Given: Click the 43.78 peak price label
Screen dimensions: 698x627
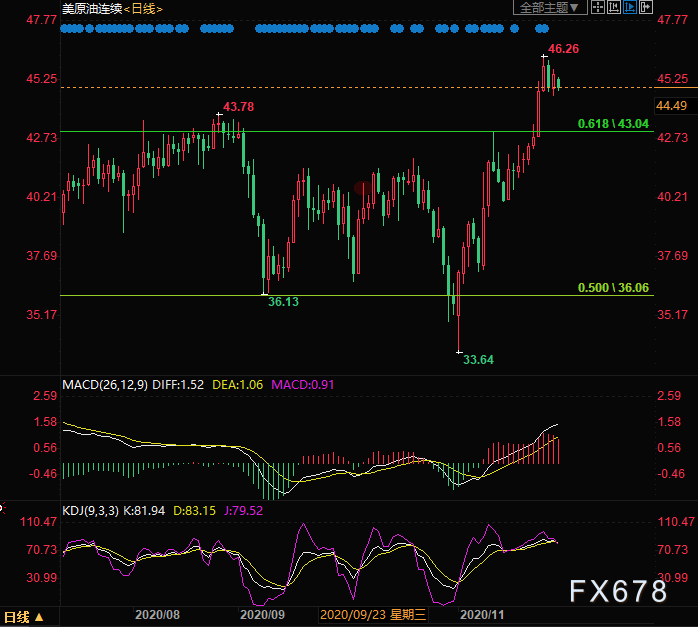Looking at the screenshot, I should click(238, 107).
